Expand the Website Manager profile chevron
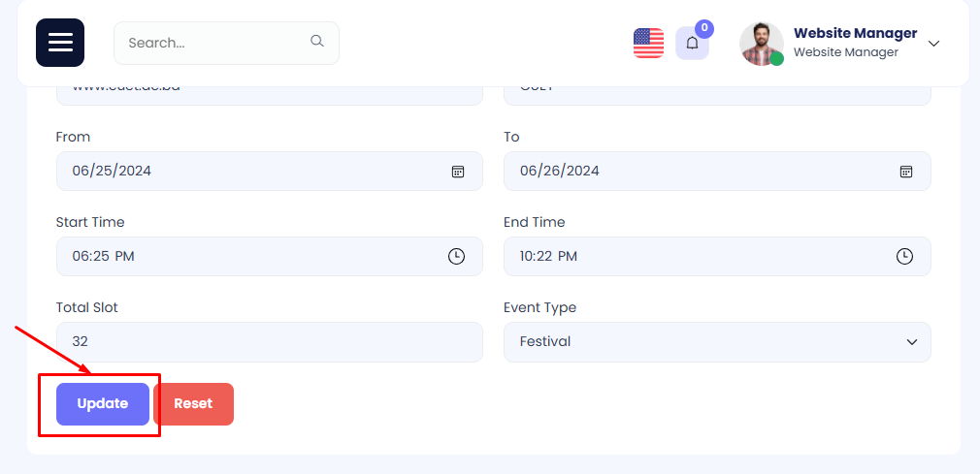Viewport: 980px width, 474px height. point(933,44)
